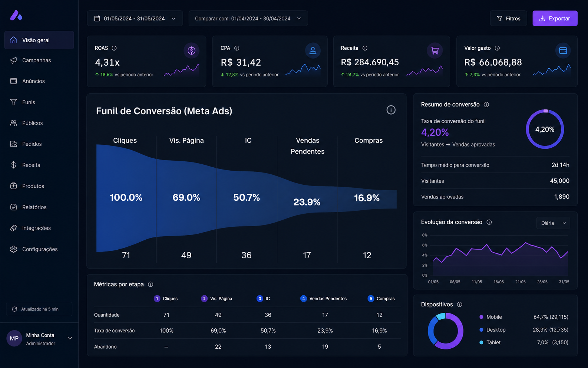This screenshot has width=588, height=368.
Task: Click the purple Mobile legend dot
Action: (x=481, y=317)
